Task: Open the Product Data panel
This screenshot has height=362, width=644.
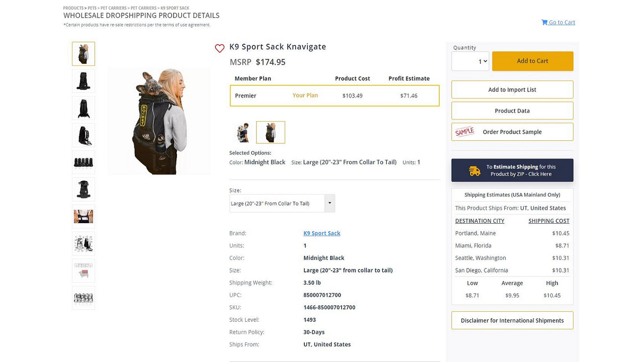Action: click(512, 110)
